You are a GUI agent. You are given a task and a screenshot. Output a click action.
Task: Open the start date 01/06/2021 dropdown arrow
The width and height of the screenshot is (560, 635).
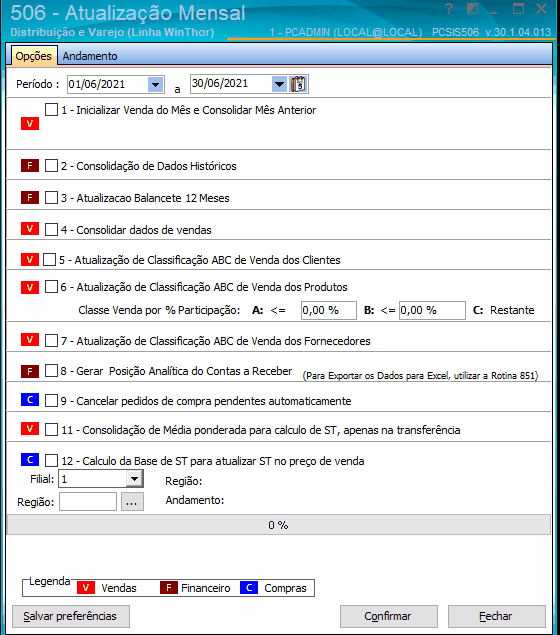155,85
